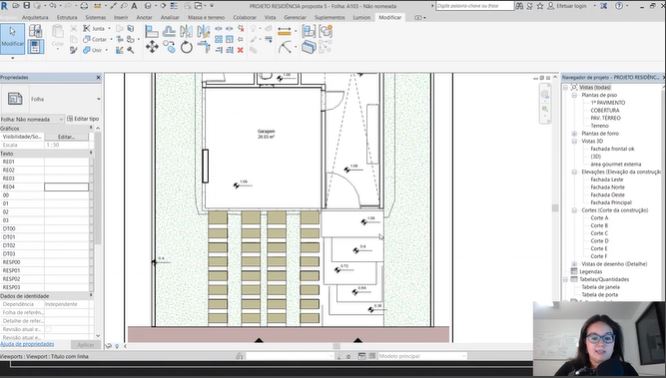Click the Editar tipo button
The height and width of the screenshot is (378, 666).
pos(83,119)
